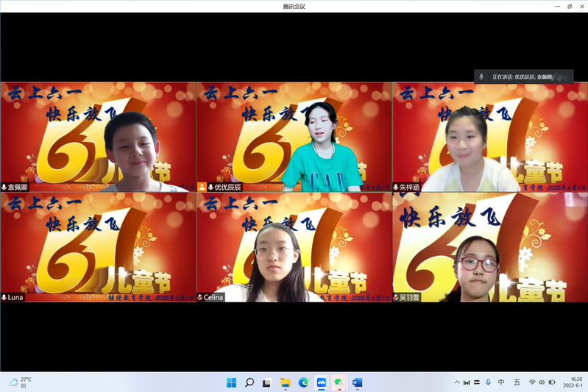Click 吴羽萱's name label
The width and height of the screenshot is (588, 392).
point(408,298)
